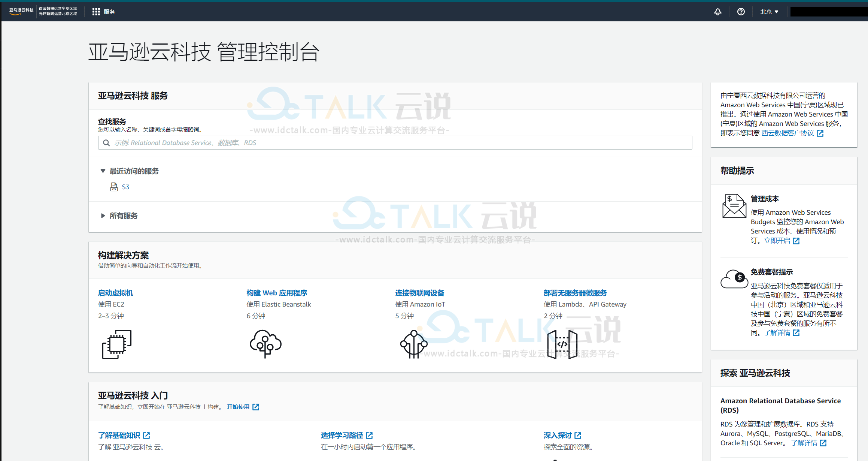Open the 立即开启 budgets link
The width and height of the screenshot is (868, 461).
click(x=777, y=241)
